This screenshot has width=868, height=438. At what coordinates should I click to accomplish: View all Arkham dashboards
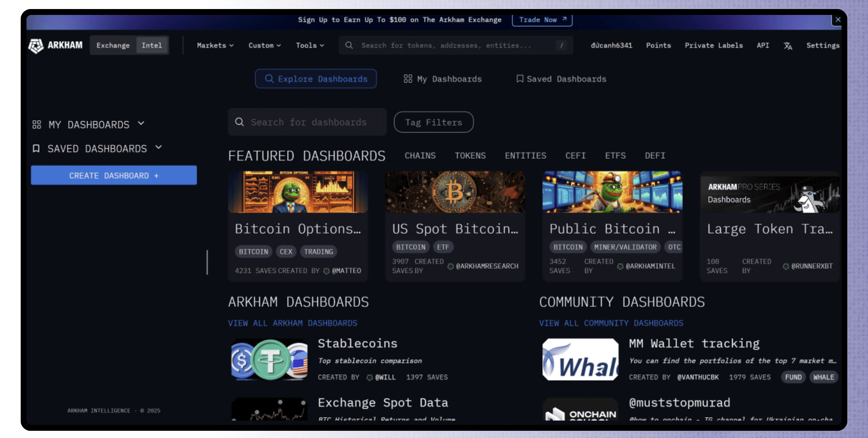[x=292, y=323]
